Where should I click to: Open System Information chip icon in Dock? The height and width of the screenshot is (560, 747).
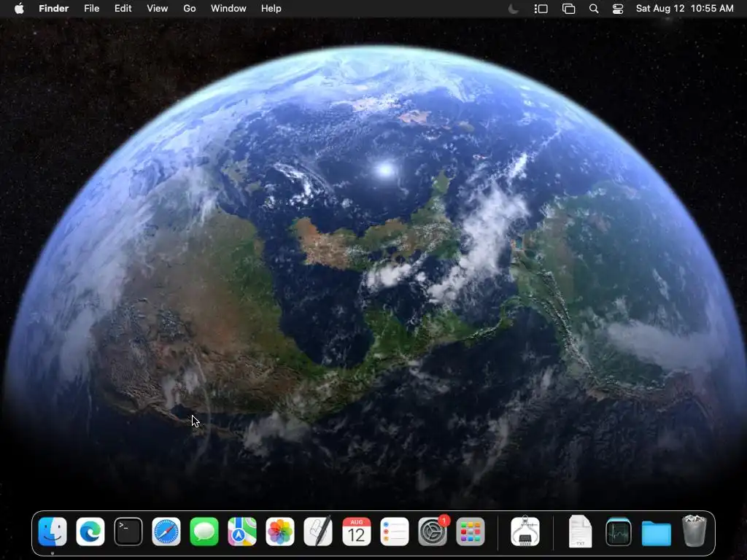coord(525,532)
